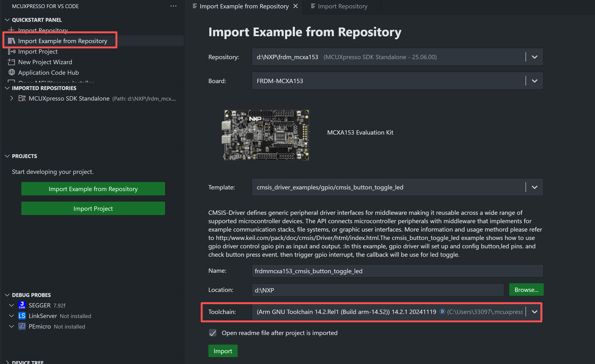Screen dimensions: 595x364
Task: Click the MCXA153 Evaluation Kit label
Action: point(360,132)
